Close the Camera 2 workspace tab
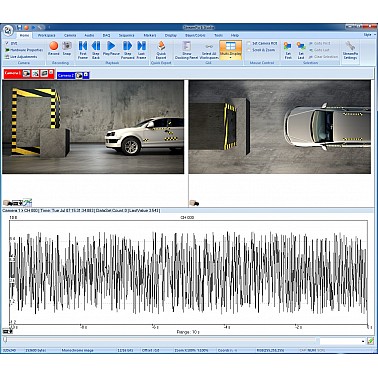 [86, 75]
